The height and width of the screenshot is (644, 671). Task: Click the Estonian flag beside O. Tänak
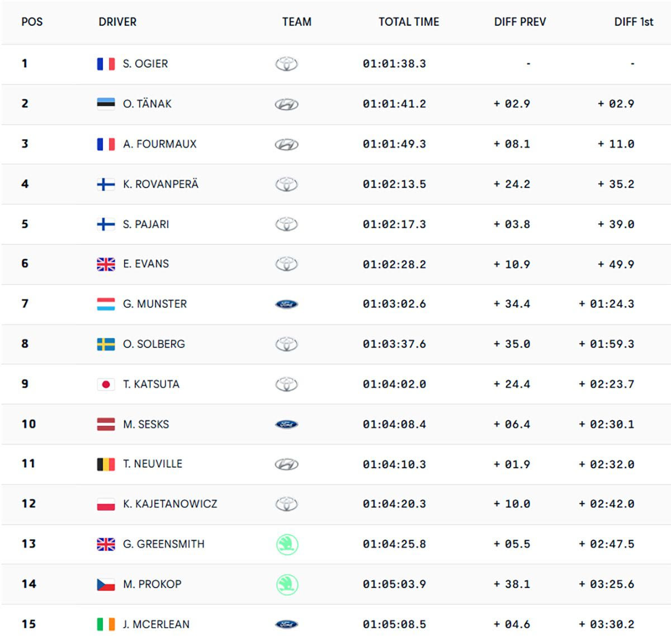[106, 104]
